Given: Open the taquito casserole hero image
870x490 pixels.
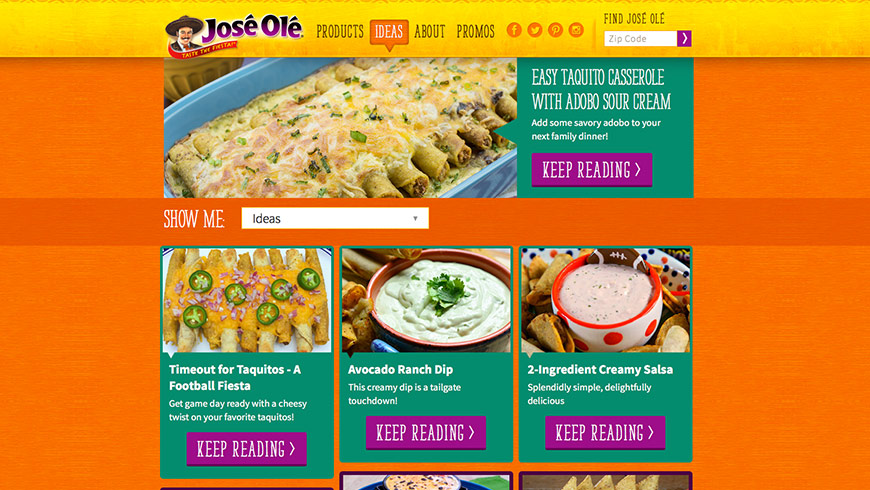Looking at the screenshot, I should 340,128.
